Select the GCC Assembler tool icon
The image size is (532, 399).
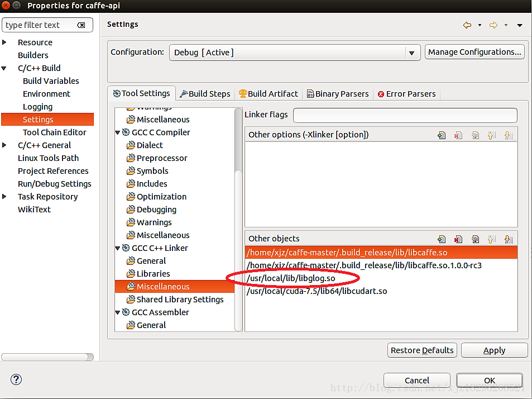tap(126, 312)
